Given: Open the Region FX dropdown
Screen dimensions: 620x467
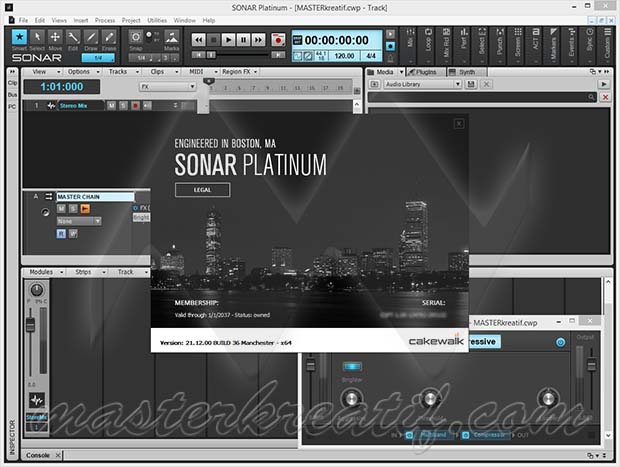Looking at the screenshot, I should coord(240,72).
